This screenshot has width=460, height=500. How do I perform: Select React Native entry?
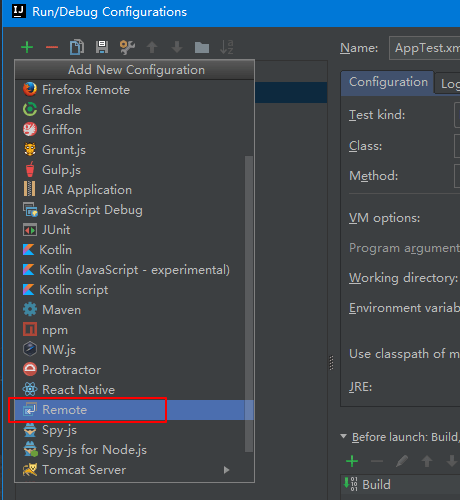[134, 390]
